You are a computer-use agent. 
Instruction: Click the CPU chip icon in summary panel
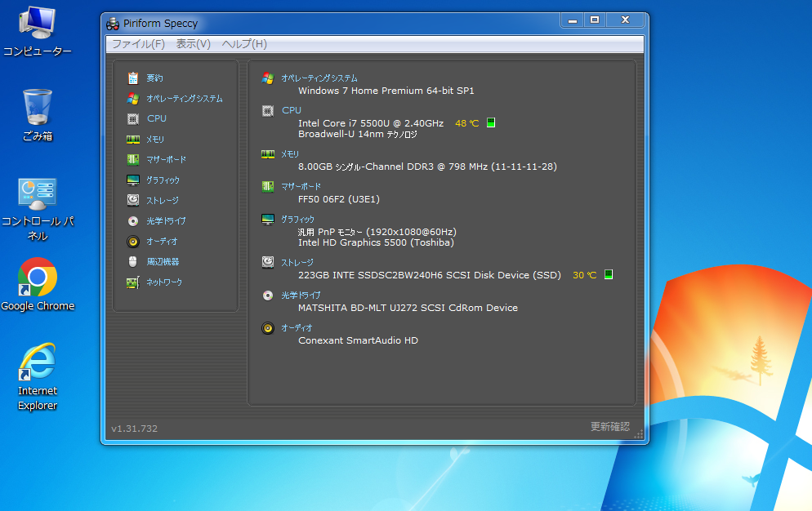pos(268,111)
